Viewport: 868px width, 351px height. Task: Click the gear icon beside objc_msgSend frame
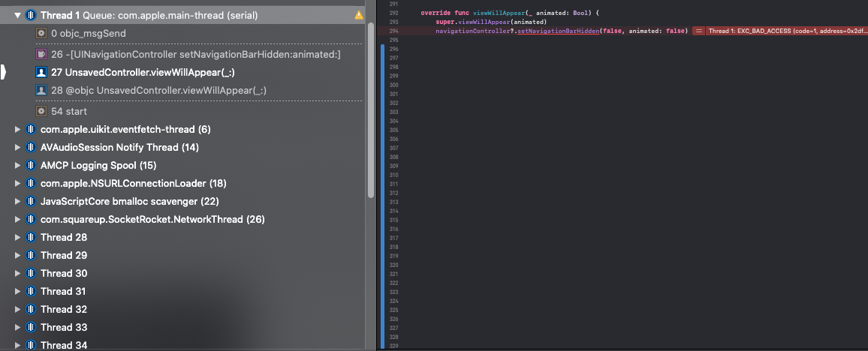(41, 34)
